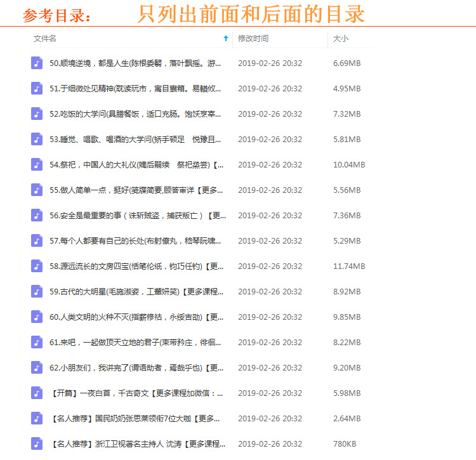Click the music icon beside file 52
This screenshot has height=460, width=476.
click(x=37, y=114)
